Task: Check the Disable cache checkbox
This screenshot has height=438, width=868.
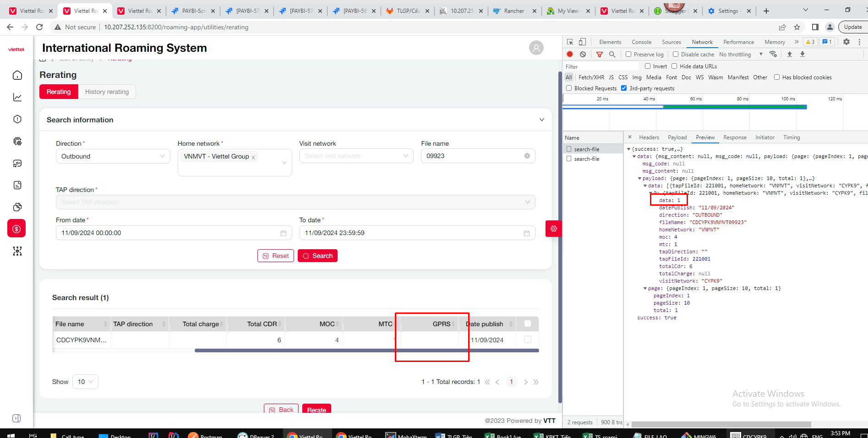Action: [x=676, y=54]
